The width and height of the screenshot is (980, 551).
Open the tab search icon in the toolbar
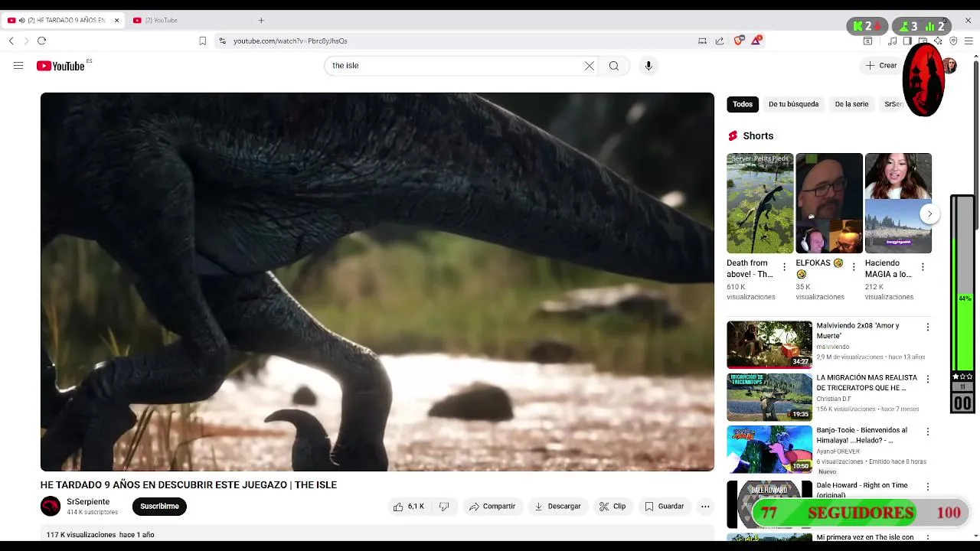[x=867, y=41]
